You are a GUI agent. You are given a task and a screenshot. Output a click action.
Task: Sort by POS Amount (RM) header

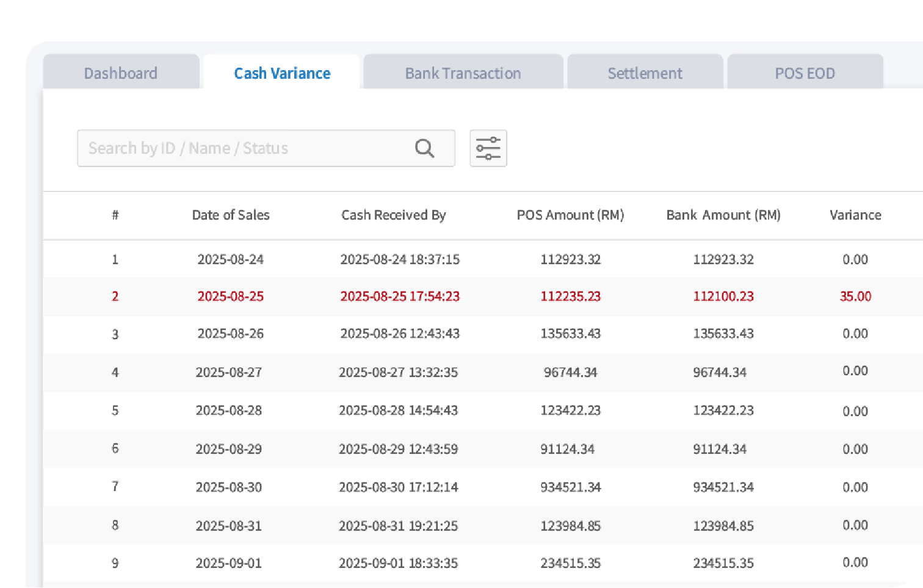point(570,215)
